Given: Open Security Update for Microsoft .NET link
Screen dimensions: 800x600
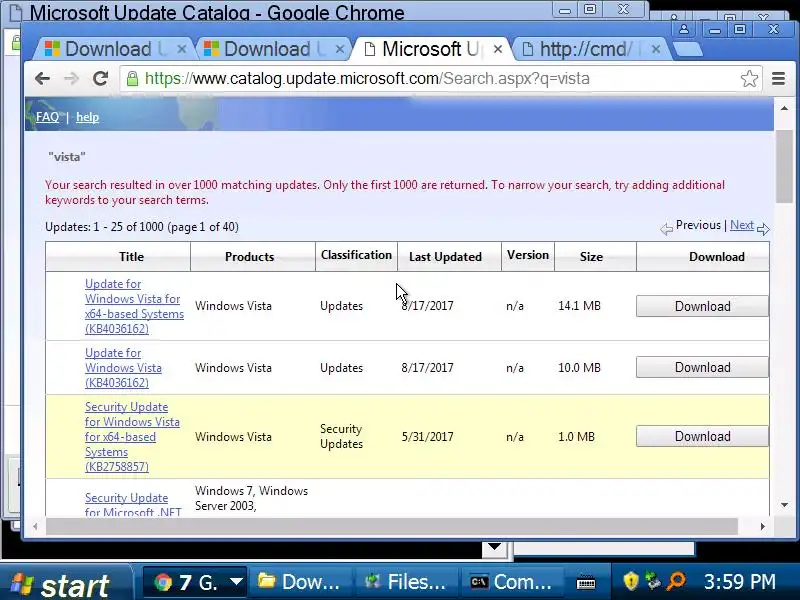Looking at the screenshot, I should [133, 505].
